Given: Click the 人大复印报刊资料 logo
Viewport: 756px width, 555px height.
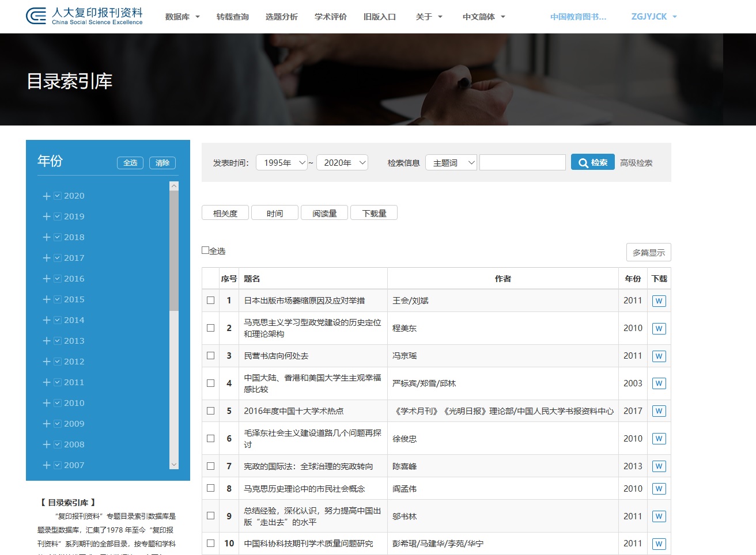Looking at the screenshot, I should pos(83,16).
